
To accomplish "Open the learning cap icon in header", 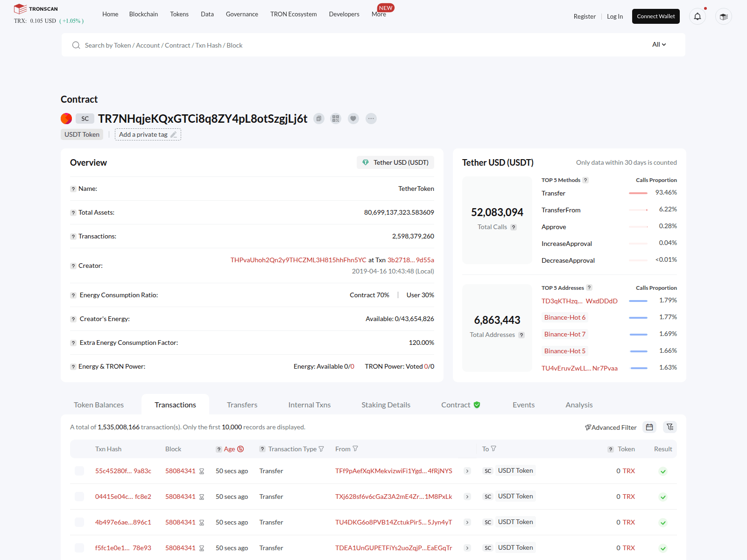I will tap(724, 16).
